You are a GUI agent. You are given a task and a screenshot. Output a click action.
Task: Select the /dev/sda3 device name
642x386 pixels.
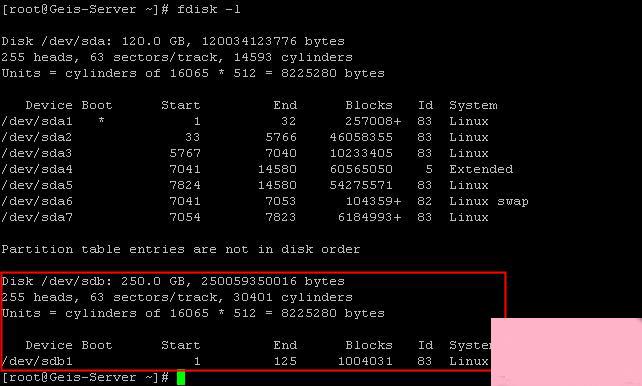coord(37,153)
